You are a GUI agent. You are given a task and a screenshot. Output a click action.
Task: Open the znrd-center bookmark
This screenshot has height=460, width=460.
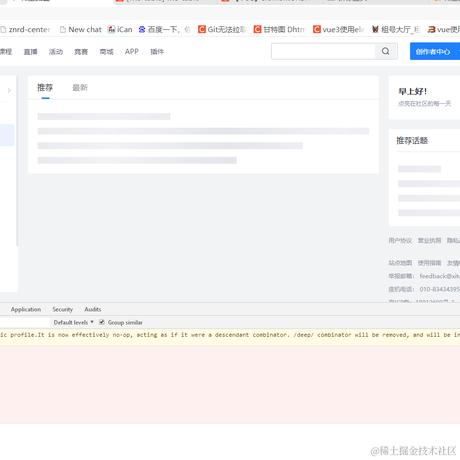point(25,30)
